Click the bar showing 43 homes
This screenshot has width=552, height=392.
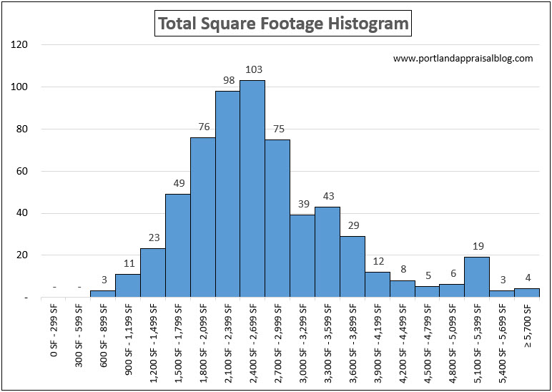point(327,252)
